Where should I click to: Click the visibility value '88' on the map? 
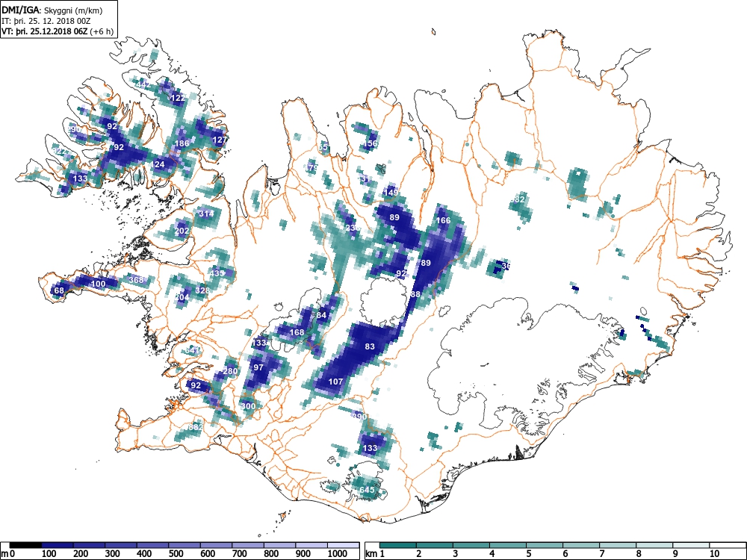click(x=415, y=294)
